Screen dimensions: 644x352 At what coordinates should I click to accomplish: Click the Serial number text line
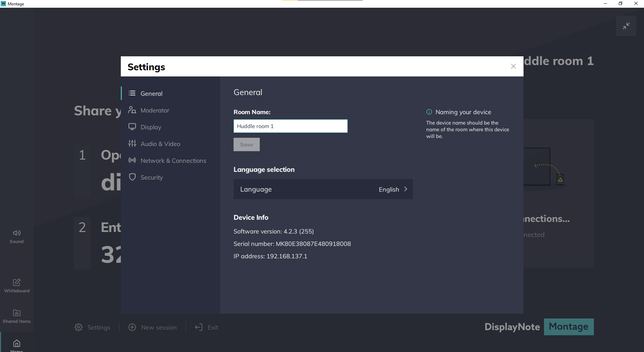292,244
